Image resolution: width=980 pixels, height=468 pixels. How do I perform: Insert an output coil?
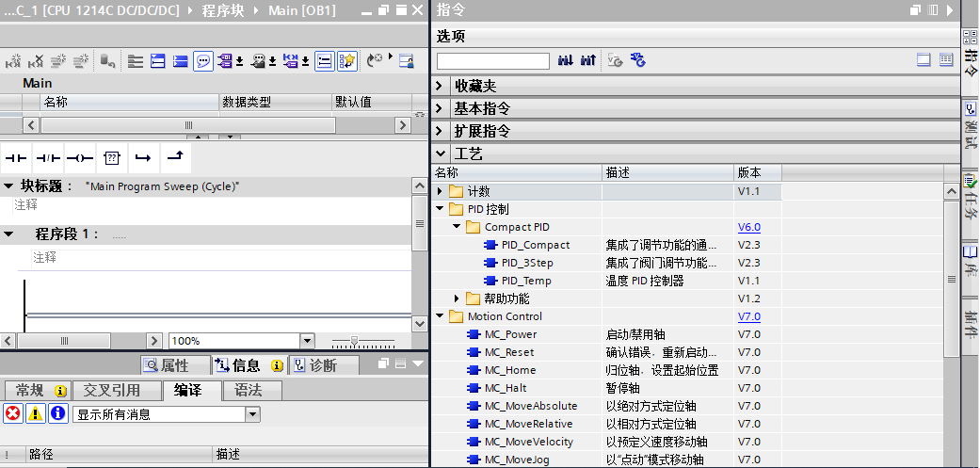[80, 158]
